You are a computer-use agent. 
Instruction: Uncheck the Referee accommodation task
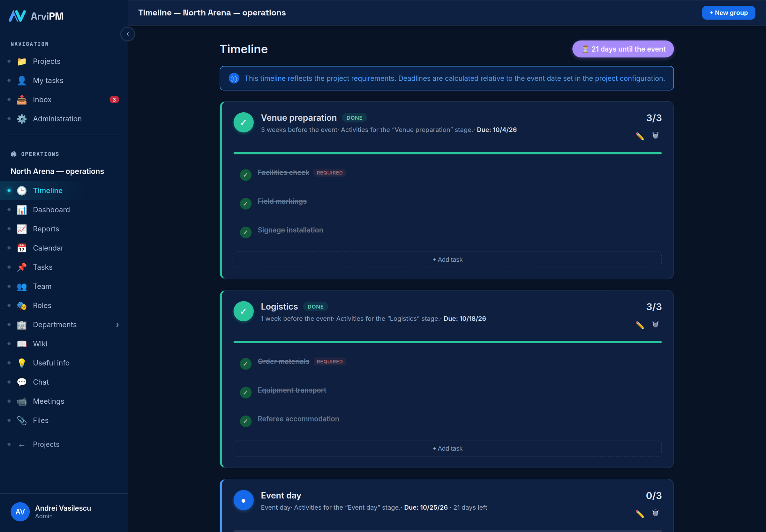click(x=246, y=421)
